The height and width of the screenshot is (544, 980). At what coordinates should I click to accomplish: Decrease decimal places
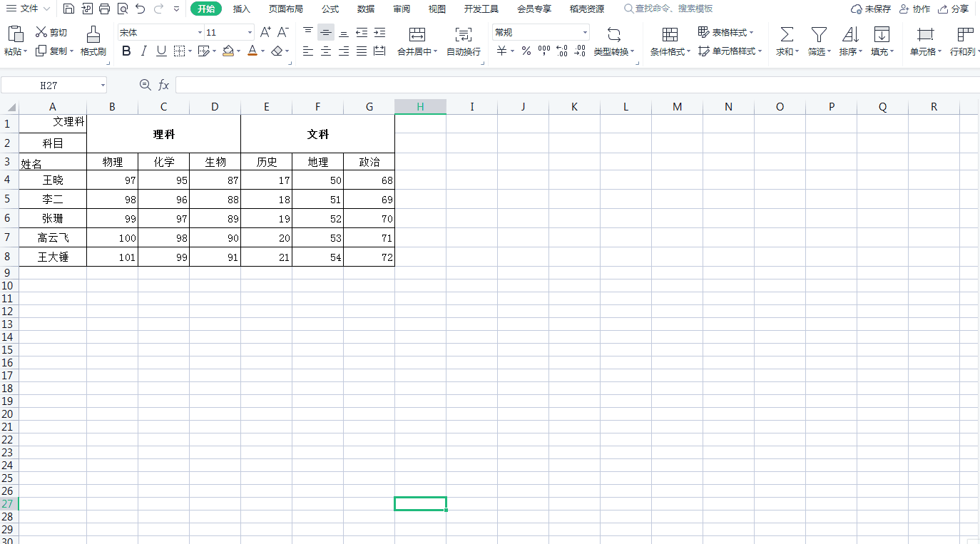580,51
